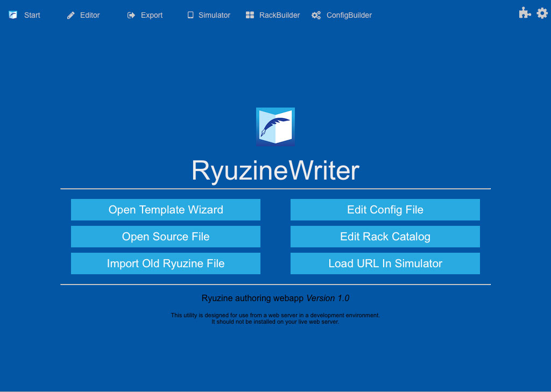Go to the Export menu label
The width and height of the screenshot is (551, 392).
[152, 15]
